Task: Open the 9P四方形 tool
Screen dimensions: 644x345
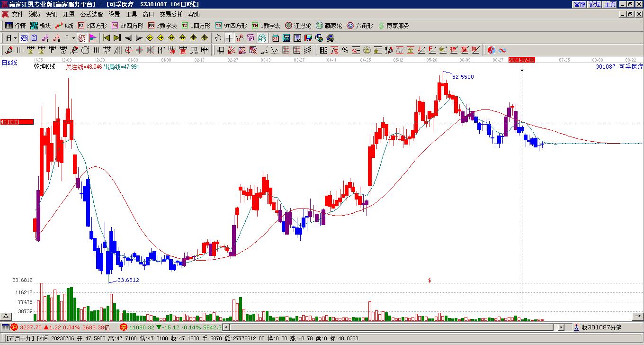Action: point(127,26)
